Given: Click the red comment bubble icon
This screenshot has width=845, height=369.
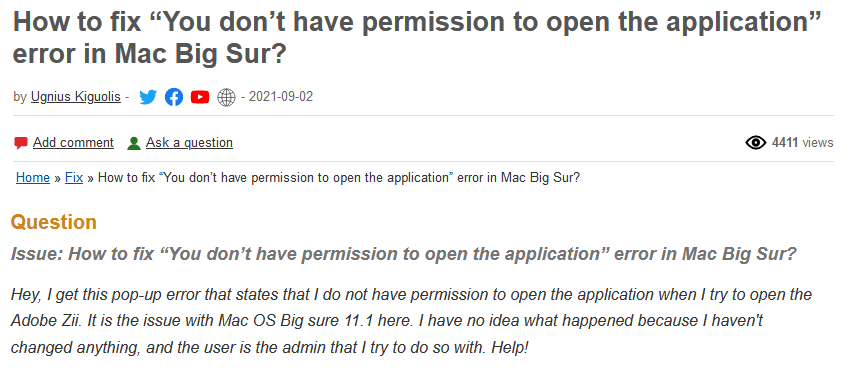Looking at the screenshot, I should tap(21, 143).
